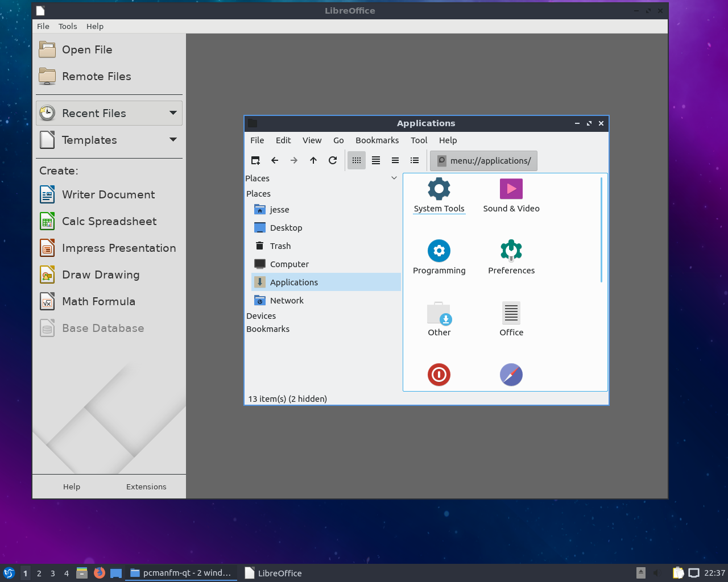Launch Firefox from the taskbar
This screenshot has height=582, width=728.
coord(99,573)
